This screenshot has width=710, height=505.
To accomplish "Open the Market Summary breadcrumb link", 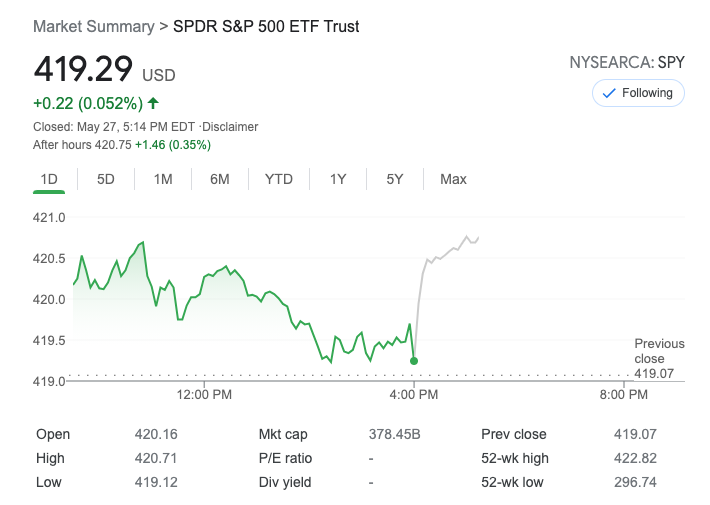I will (x=93, y=26).
